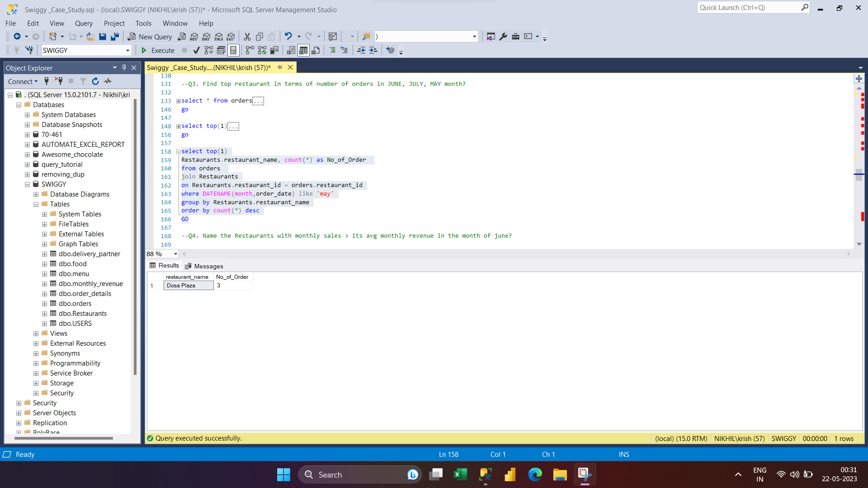Collapse code block at line 158

[179, 152]
